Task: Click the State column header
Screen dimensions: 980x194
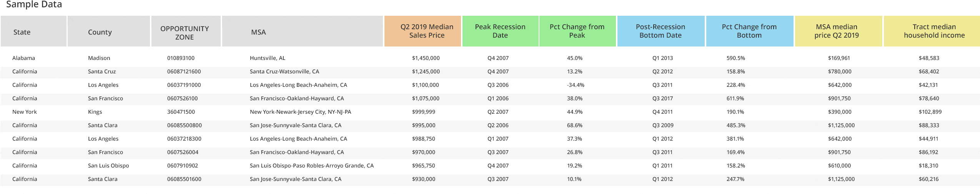Action: click(22, 32)
